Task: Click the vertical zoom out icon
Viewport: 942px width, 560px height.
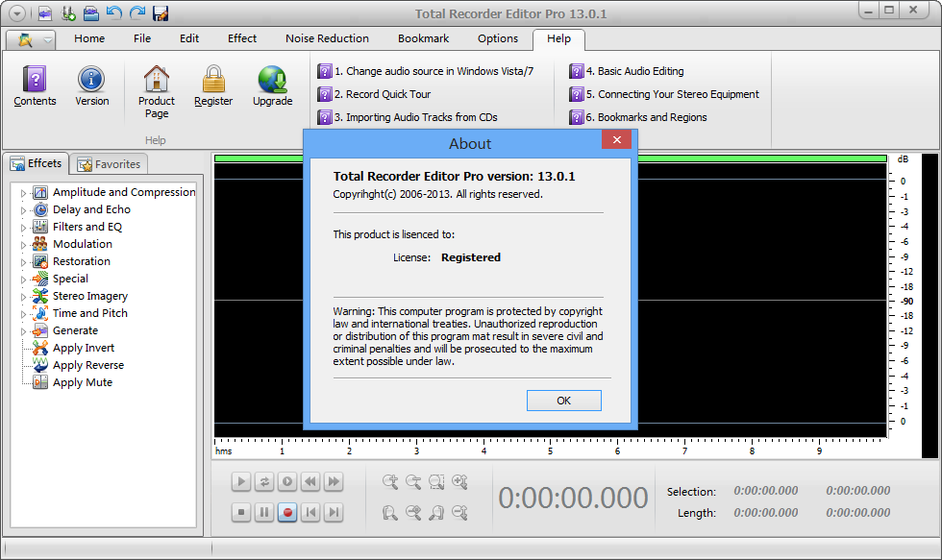Action: pos(459,513)
